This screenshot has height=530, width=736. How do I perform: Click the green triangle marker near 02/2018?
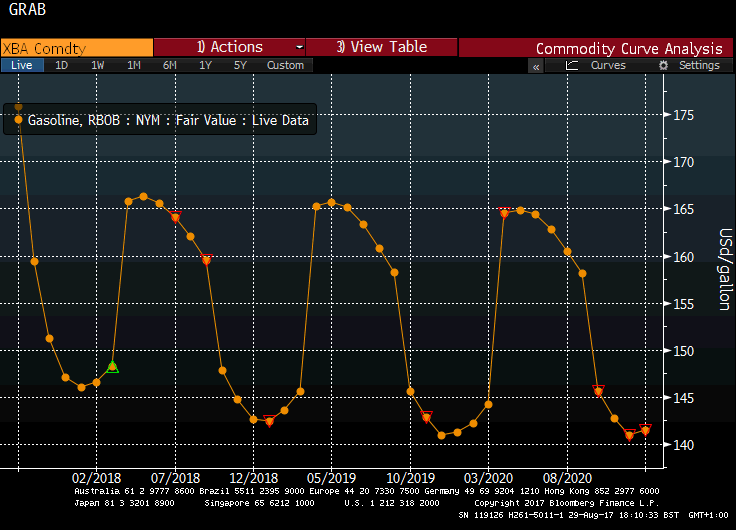pos(112,367)
